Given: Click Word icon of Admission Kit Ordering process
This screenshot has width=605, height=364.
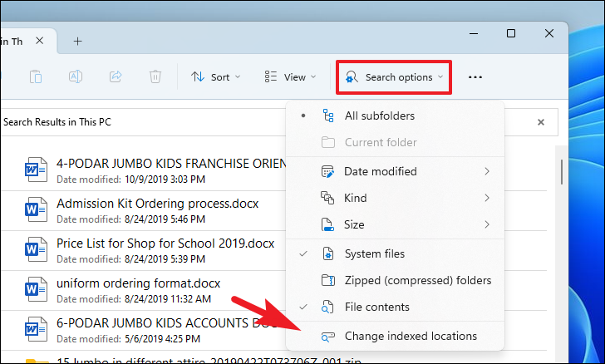Looking at the screenshot, I should point(36,209).
